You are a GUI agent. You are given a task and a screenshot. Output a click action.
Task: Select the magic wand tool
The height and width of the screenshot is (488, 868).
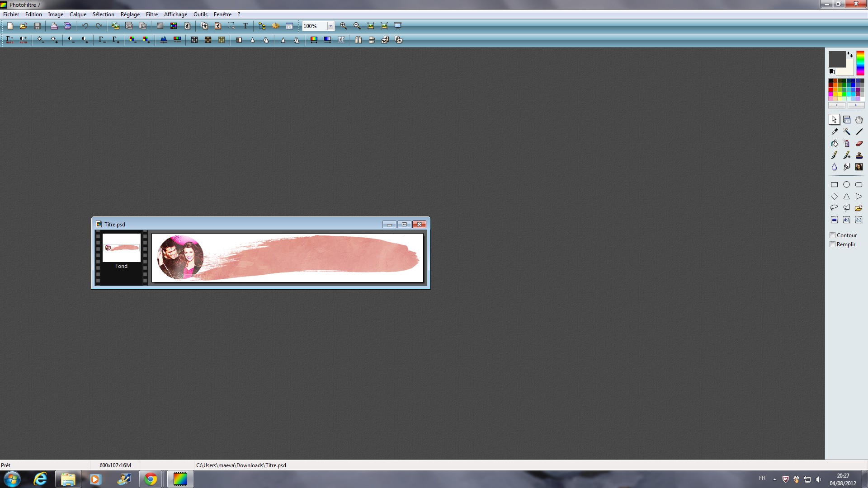pos(846,131)
